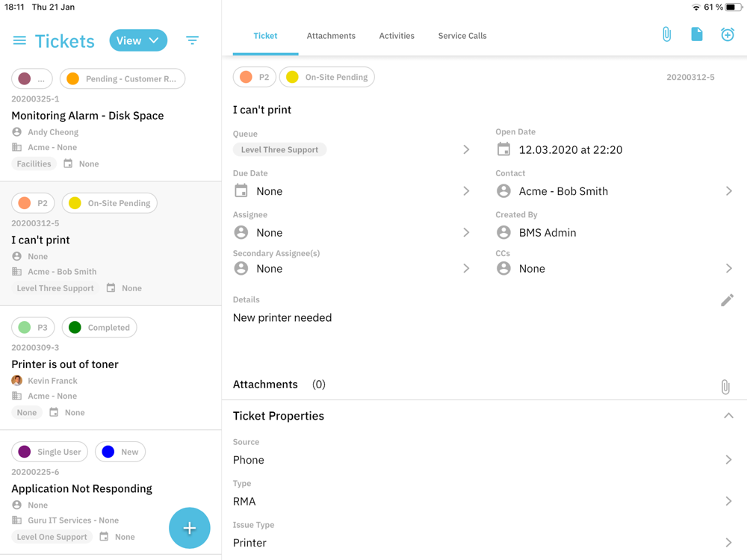Open the Issue Type chevron for Printer
Image resolution: width=747 pixels, height=560 pixels.
[729, 542]
